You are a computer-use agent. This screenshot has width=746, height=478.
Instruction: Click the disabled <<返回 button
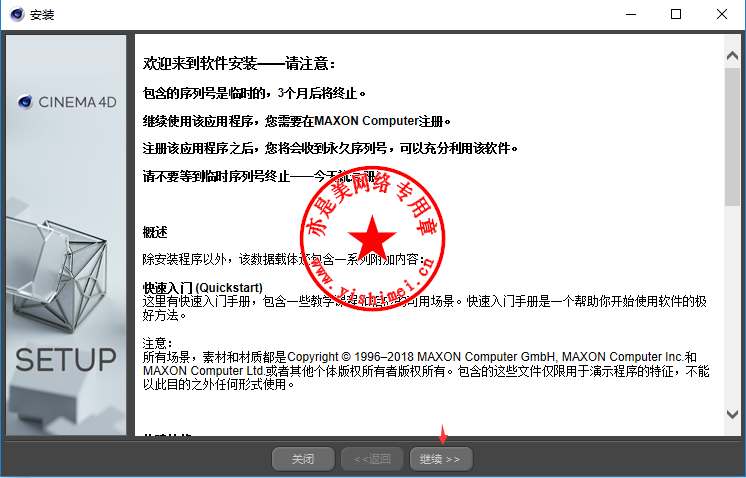(372, 459)
